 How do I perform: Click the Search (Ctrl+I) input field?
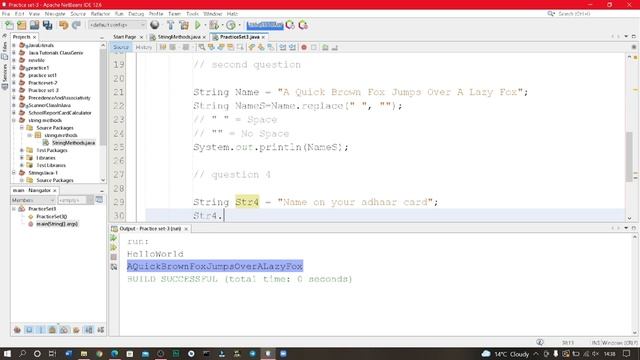point(594,13)
